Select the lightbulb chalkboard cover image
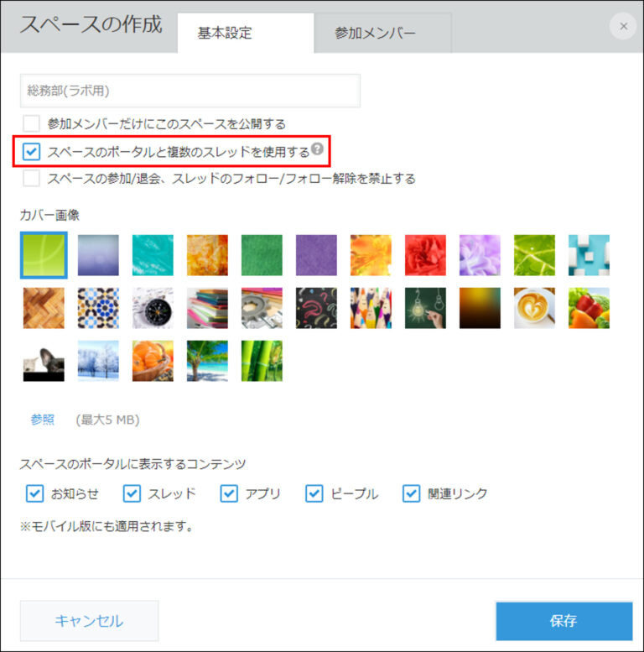This screenshot has height=652, width=644. [425, 308]
